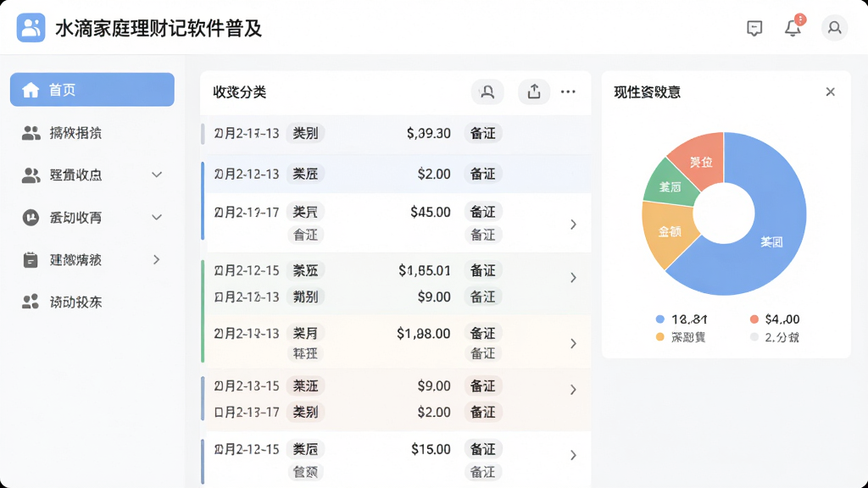Click the blue app logo icon
The width and height of the screenshot is (868, 488).
pyautogui.click(x=31, y=28)
